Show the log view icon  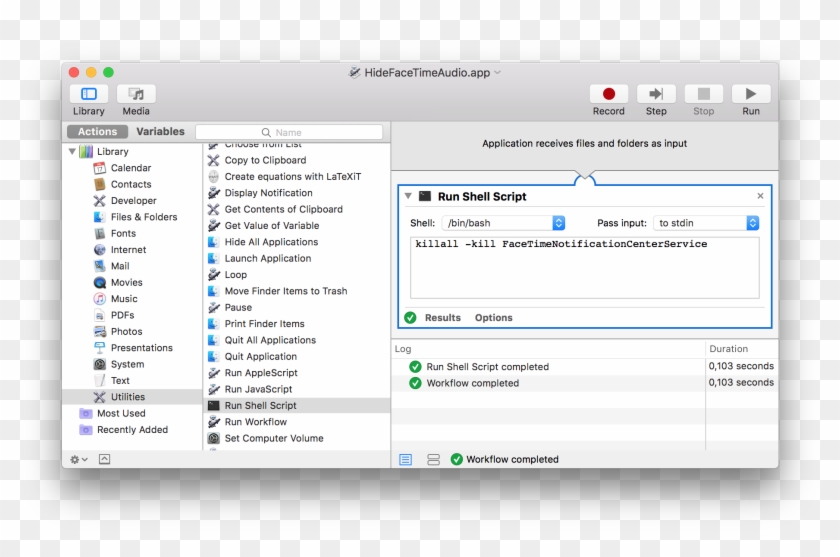(406, 460)
